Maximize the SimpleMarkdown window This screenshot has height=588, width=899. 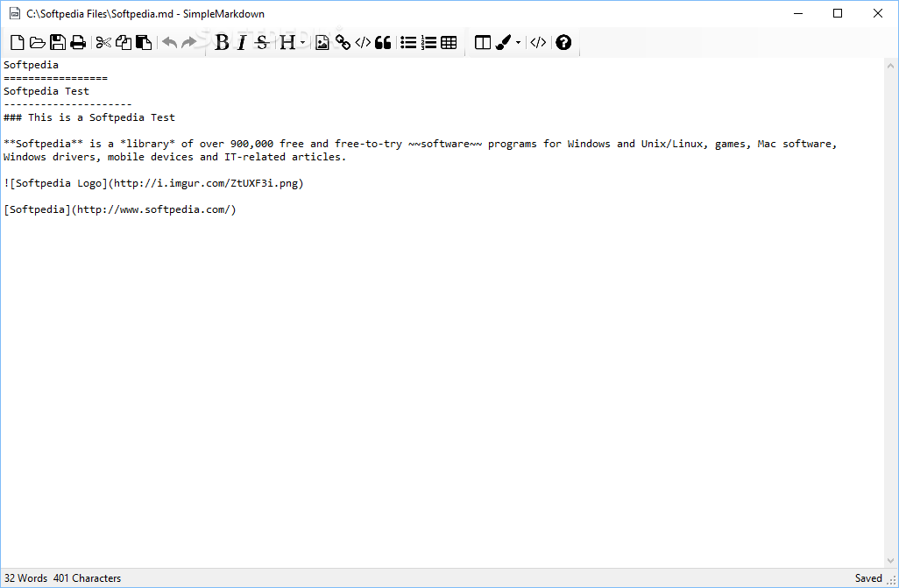tap(838, 13)
